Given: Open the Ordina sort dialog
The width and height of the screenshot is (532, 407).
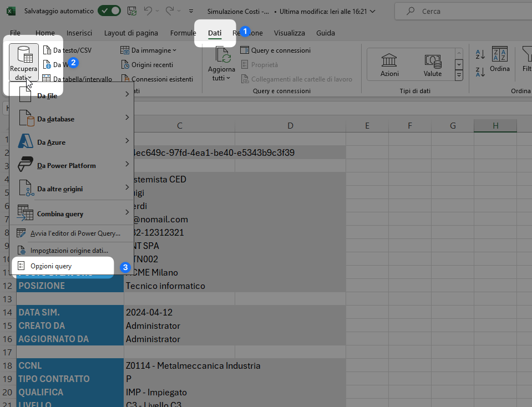Looking at the screenshot, I should 499,60.
